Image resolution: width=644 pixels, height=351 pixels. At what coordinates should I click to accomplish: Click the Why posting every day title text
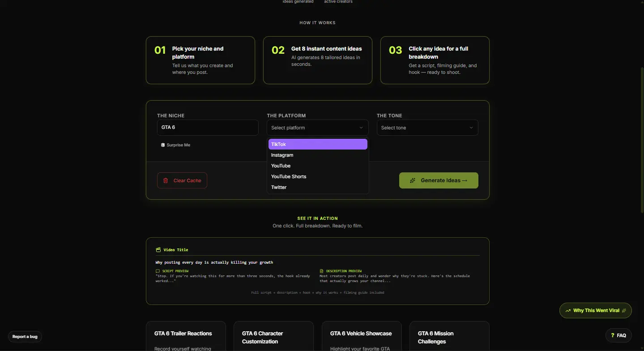coord(214,262)
